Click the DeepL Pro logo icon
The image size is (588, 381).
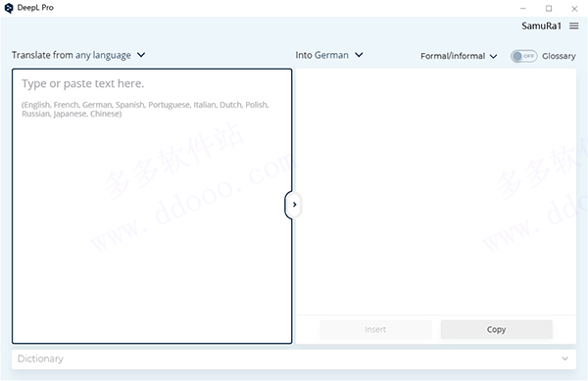(x=9, y=8)
